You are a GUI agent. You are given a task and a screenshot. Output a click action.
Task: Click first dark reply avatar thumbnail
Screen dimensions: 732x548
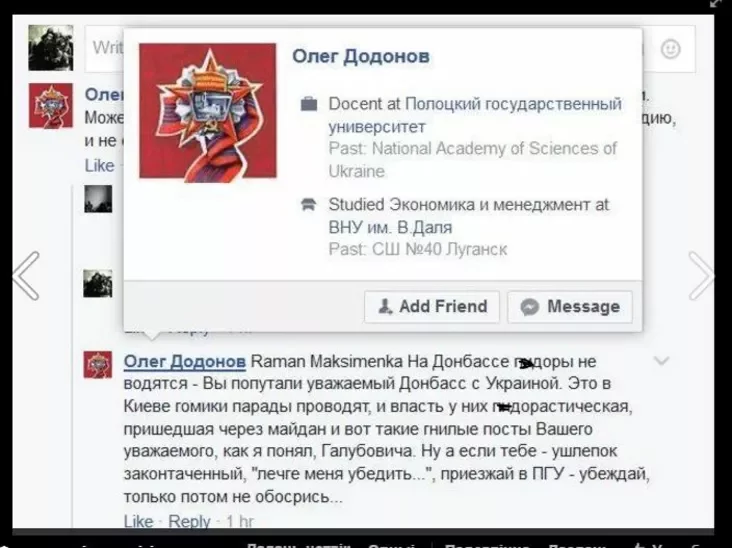pos(98,199)
